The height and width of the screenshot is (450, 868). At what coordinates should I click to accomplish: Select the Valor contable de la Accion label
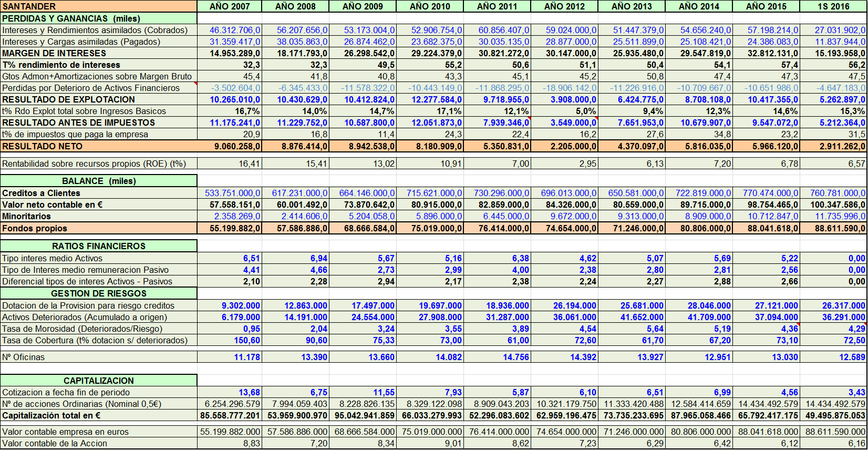tap(99, 443)
